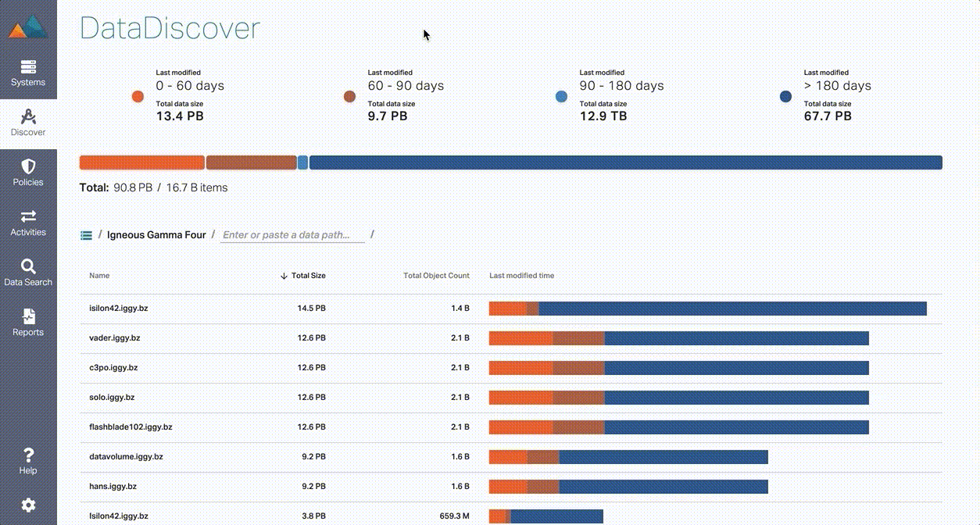Viewport: 980px width, 525px height.
Task: Click the orange segment of total bar
Action: pyautogui.click(x=142, y=162)
